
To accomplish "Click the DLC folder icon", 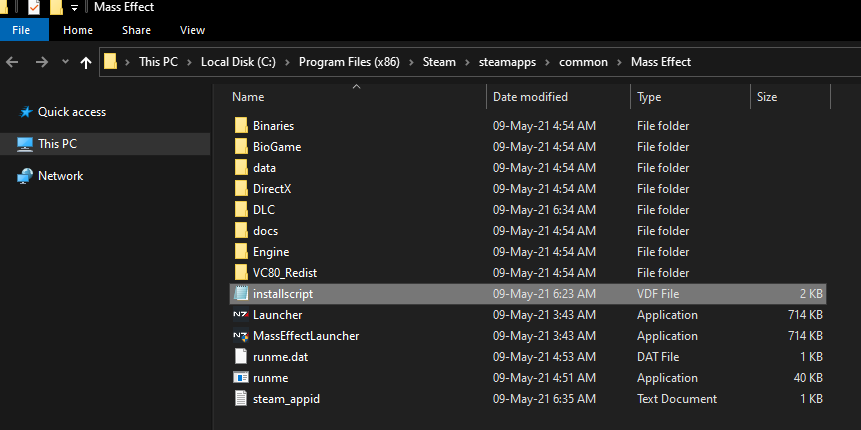I will coord(240,210).
